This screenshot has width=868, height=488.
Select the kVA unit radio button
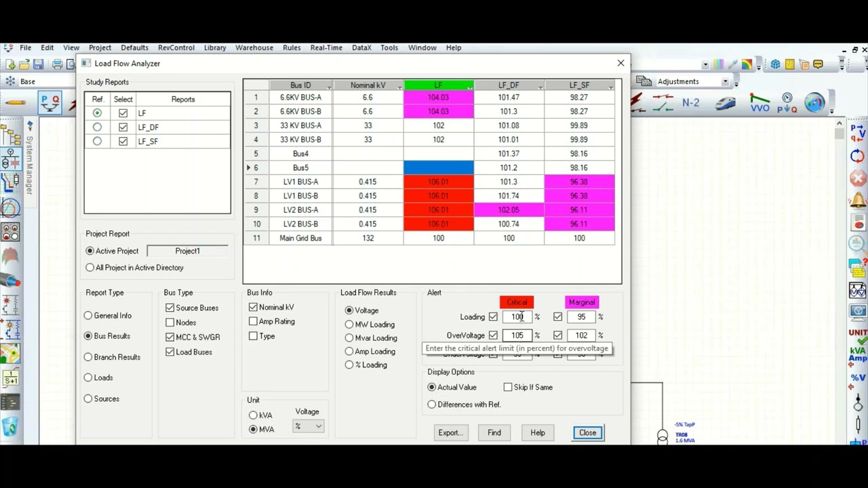[x=253, y=415]
